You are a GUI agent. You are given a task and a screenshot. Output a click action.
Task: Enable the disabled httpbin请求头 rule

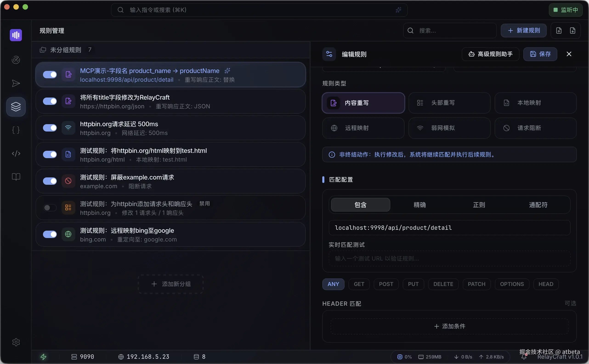point(50,207)
